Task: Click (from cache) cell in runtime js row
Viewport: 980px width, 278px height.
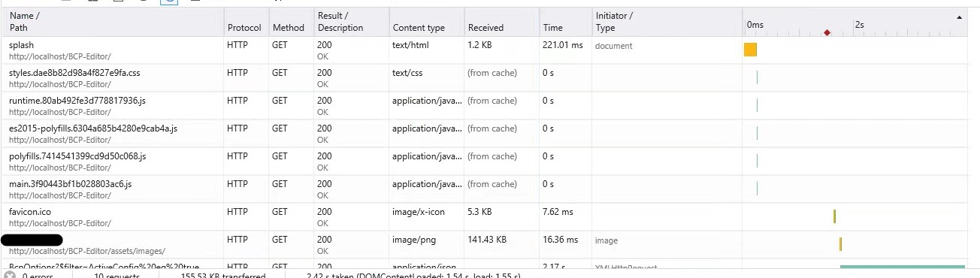Action: [492, 101]
